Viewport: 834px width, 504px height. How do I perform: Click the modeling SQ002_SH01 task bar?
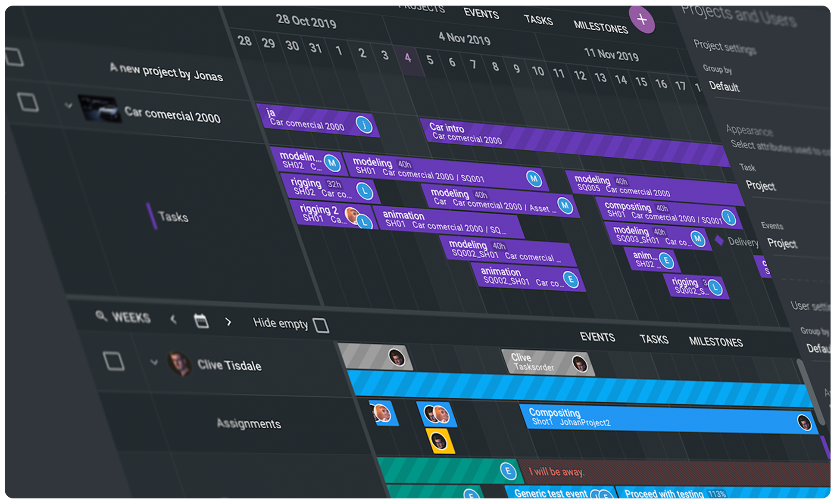(507, 252)
